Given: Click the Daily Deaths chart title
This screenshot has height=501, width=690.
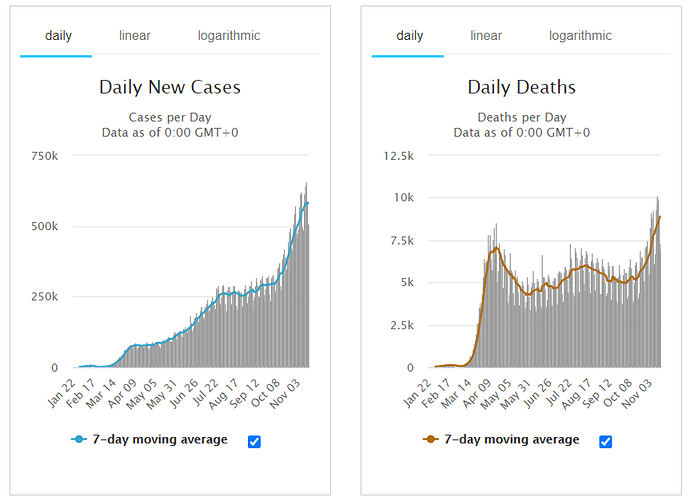Looking at the screenshot, I should pos(521,87).
